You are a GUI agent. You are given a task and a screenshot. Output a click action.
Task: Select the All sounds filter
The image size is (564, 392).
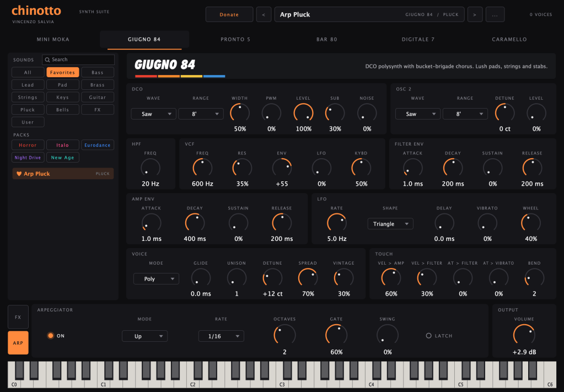28,72
